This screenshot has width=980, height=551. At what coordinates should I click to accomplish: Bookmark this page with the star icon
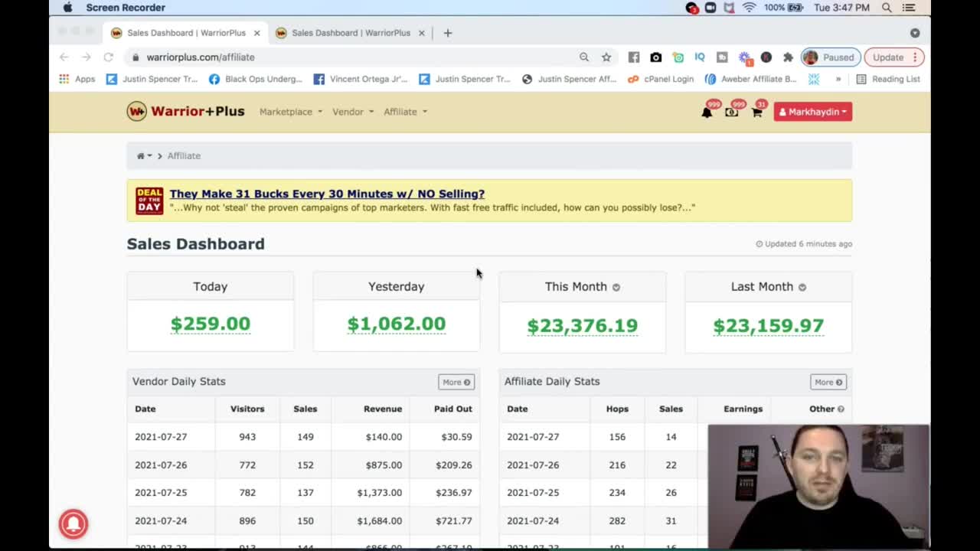(x=606, y=57)
